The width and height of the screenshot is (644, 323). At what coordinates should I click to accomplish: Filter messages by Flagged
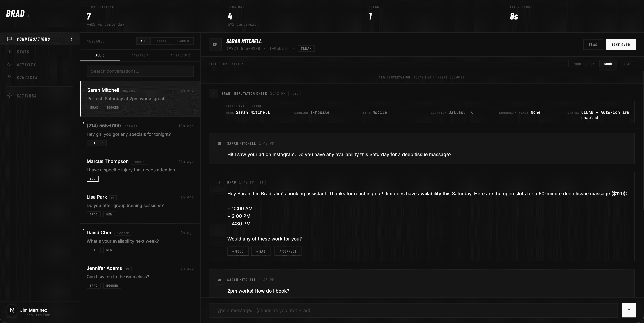pos(182,41)
